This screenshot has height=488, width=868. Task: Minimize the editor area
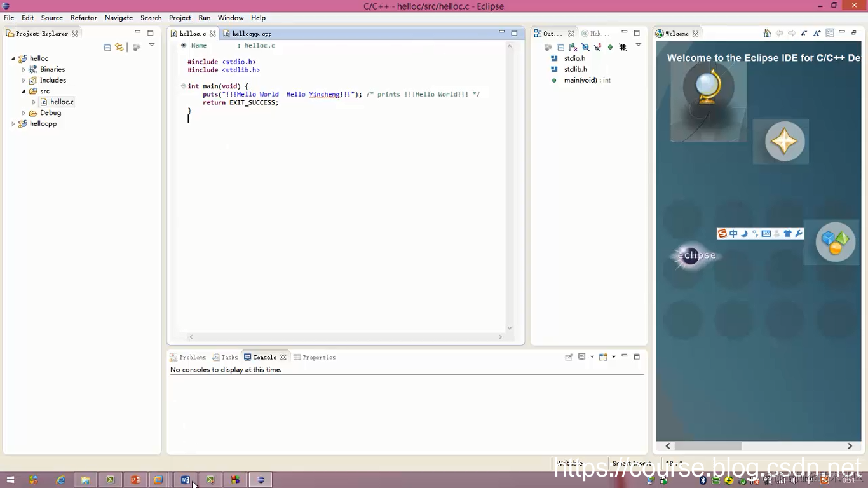pos(501,32)
